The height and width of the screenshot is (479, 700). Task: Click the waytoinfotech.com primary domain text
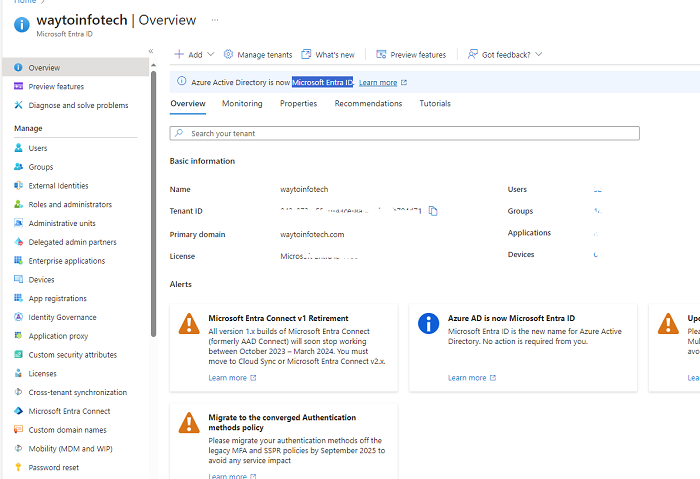tap(312, 234)
